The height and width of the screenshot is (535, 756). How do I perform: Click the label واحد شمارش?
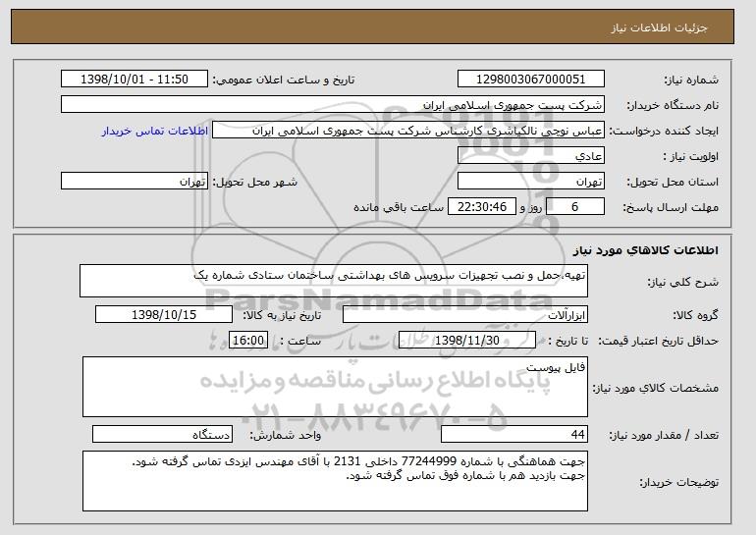coord(285,435)
